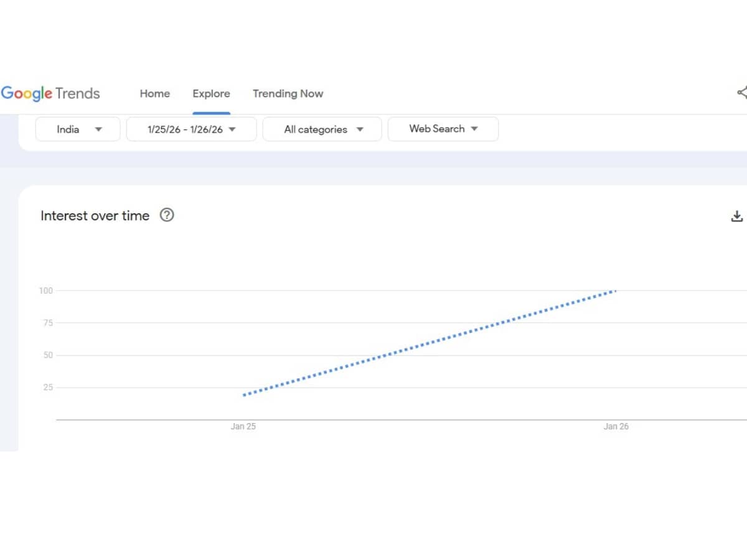Change the 1/25/26 - 1/26/26 date range
747x560 pixels.
point(191,129)
